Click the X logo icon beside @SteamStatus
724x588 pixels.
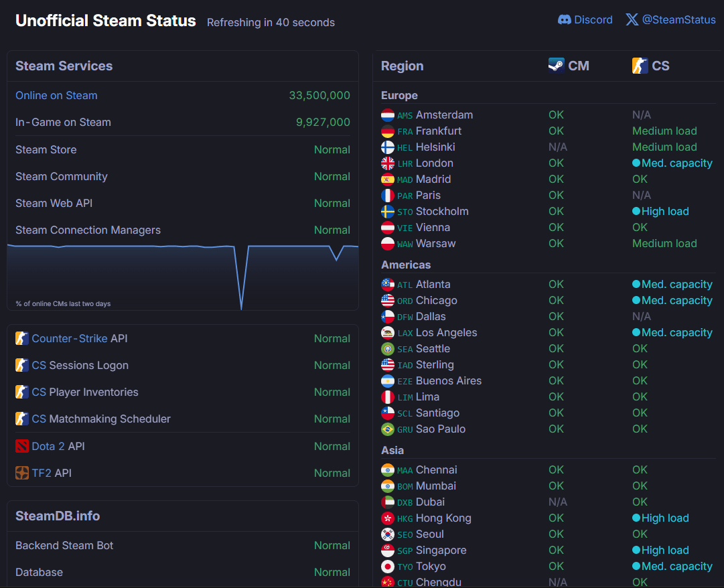coord(632,19)
